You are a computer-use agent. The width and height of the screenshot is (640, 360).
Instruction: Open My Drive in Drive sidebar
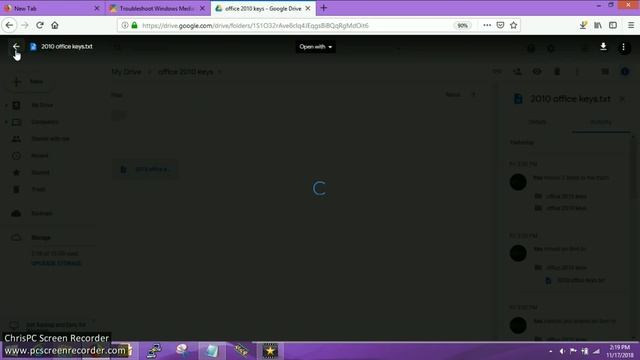[42, 105]
